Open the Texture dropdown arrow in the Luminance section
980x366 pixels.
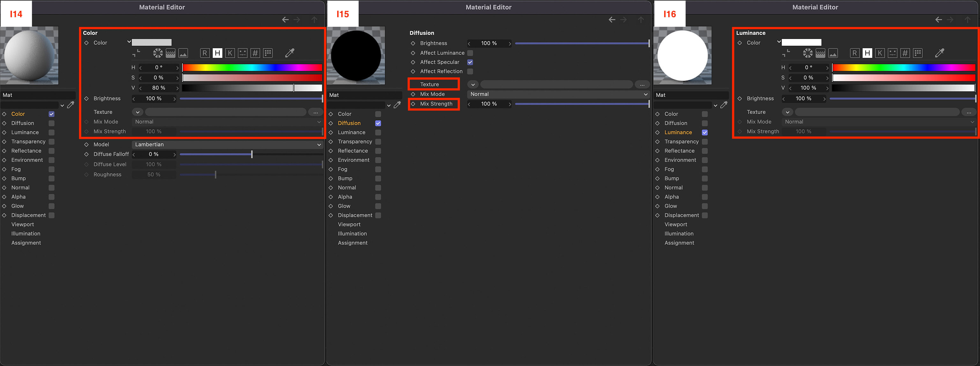tap(788, 112)
